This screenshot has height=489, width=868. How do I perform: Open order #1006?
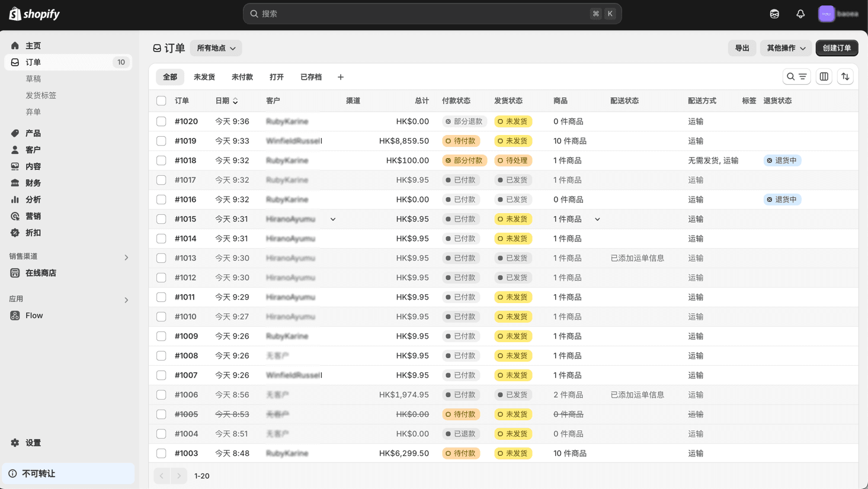pyautogui.click(x=186, y=395)
